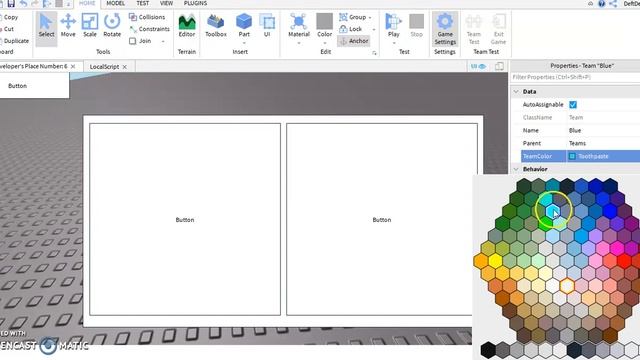The image size is (640, 360).
Task: Expand the Play dropdown arrow
Action: click(393, 43)
